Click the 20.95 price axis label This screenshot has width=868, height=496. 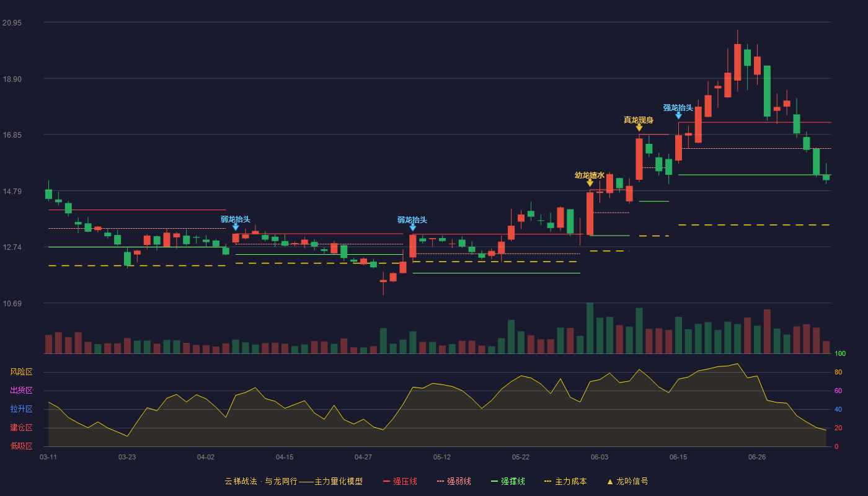tap(12, 22)
